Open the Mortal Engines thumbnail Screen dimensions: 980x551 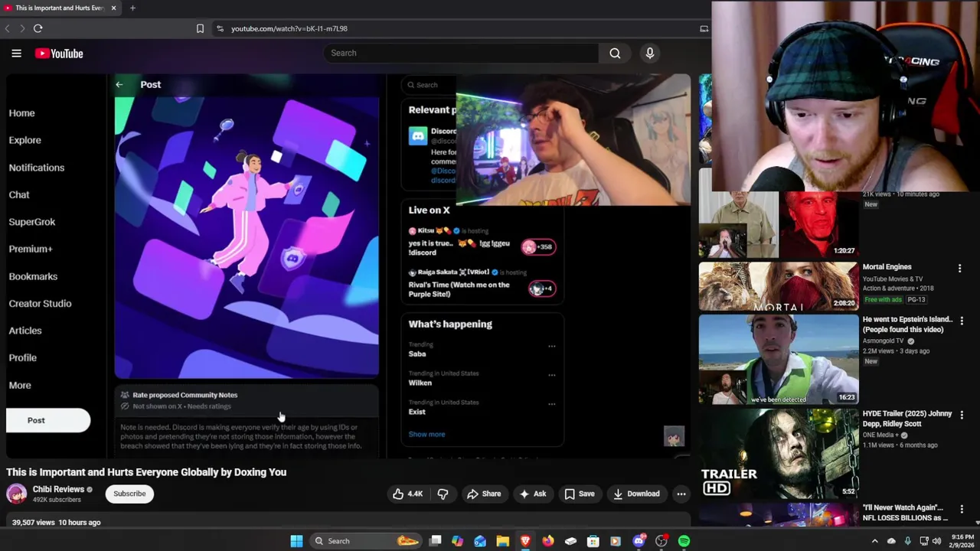779,286
